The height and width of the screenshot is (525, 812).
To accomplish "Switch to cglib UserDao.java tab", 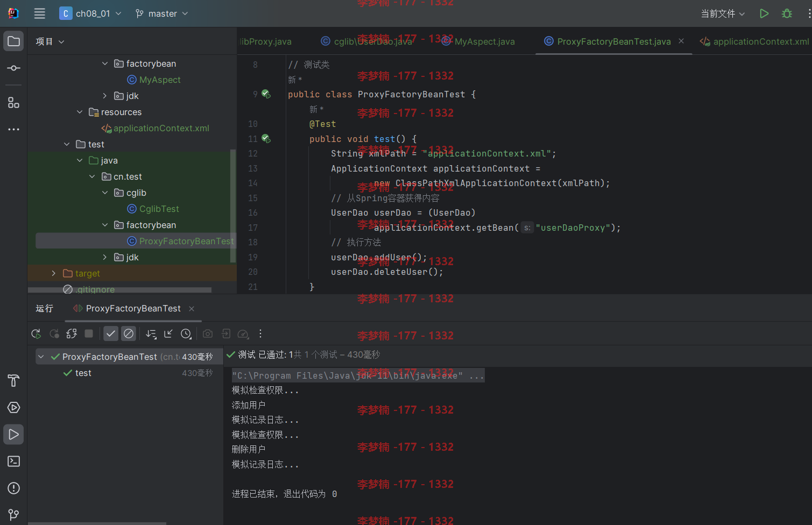I will (x=367, y=41).
